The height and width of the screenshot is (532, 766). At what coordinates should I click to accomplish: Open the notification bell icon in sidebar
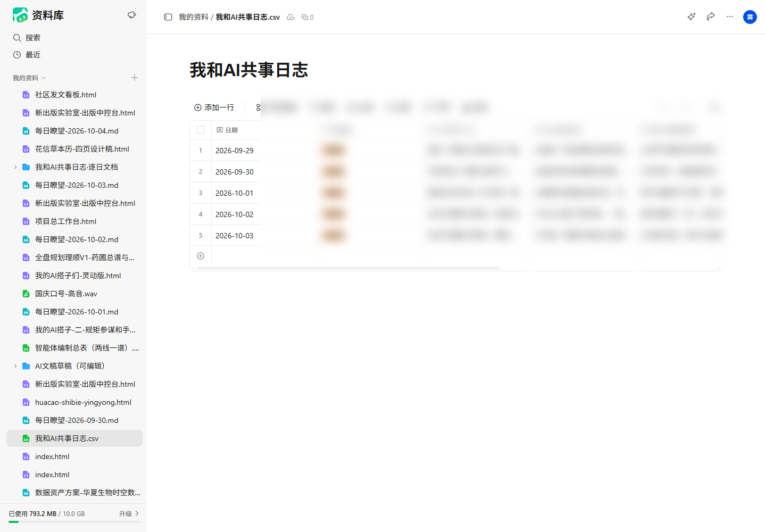pyautogui.click(x=132, y=15)
